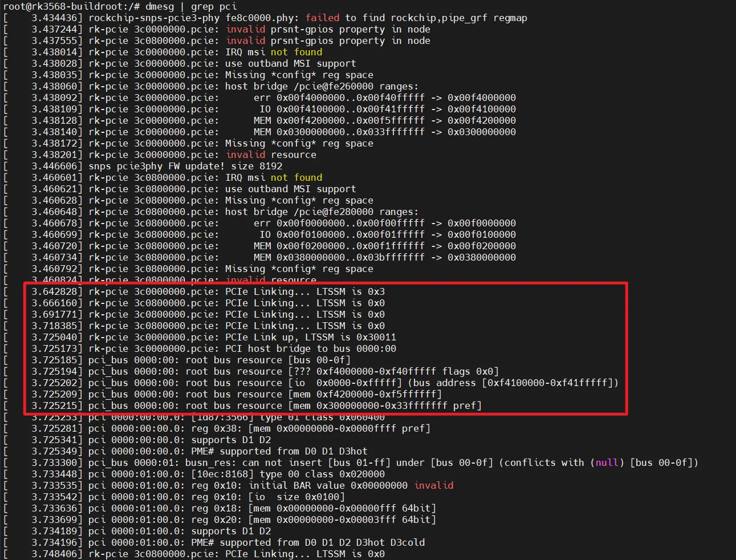Click 'PME# supported from D0 D1 D3hot'

tap(279, 451)
